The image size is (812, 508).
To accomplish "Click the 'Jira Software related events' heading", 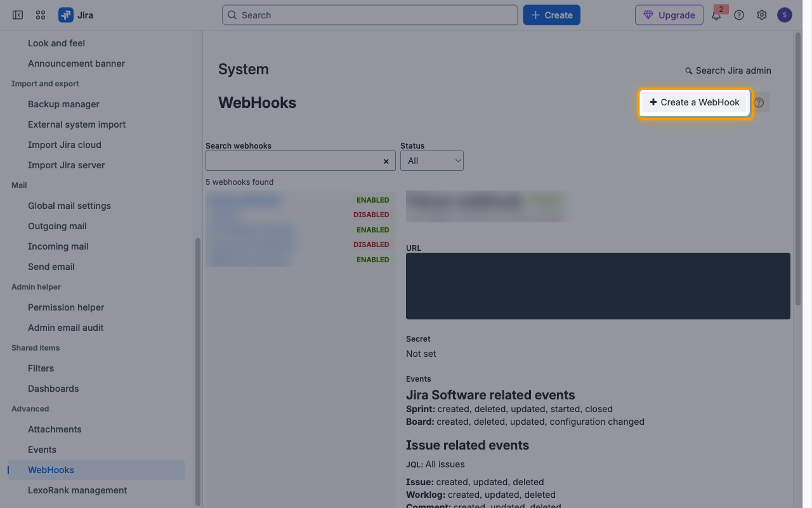I will [490, 395].
